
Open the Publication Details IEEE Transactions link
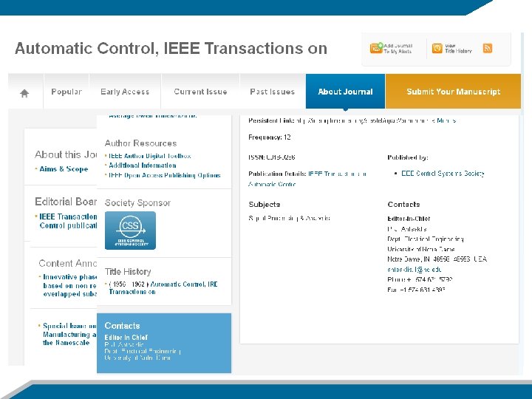(x=307, y=179)
